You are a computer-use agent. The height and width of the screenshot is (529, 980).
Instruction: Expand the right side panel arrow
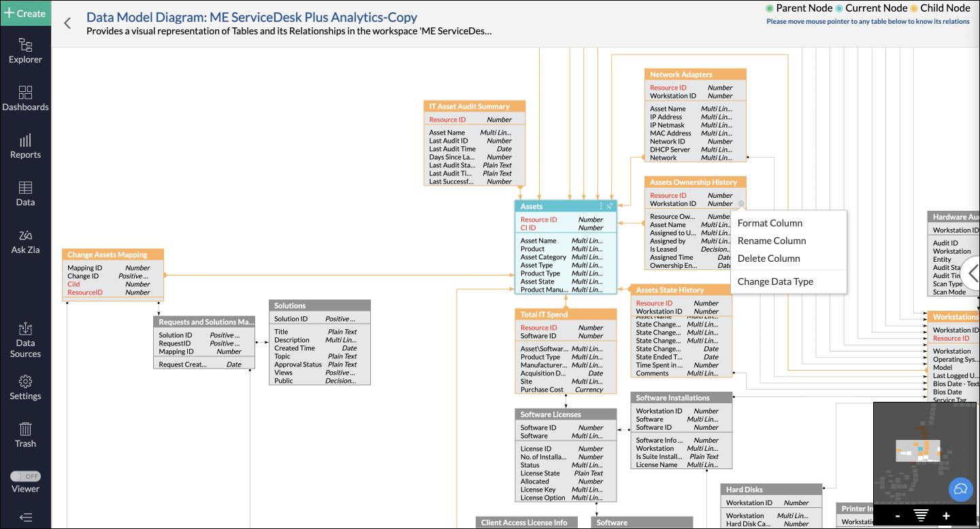973,273
